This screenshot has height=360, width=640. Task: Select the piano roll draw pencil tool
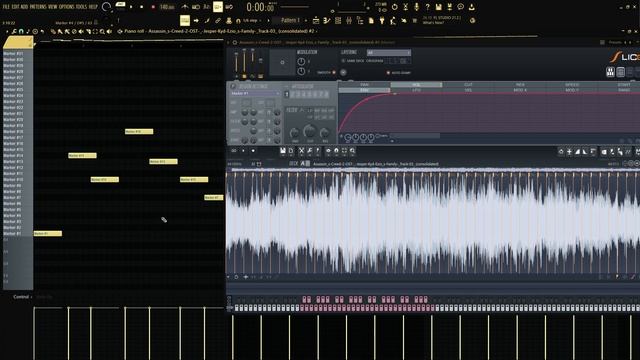[53, 31]
